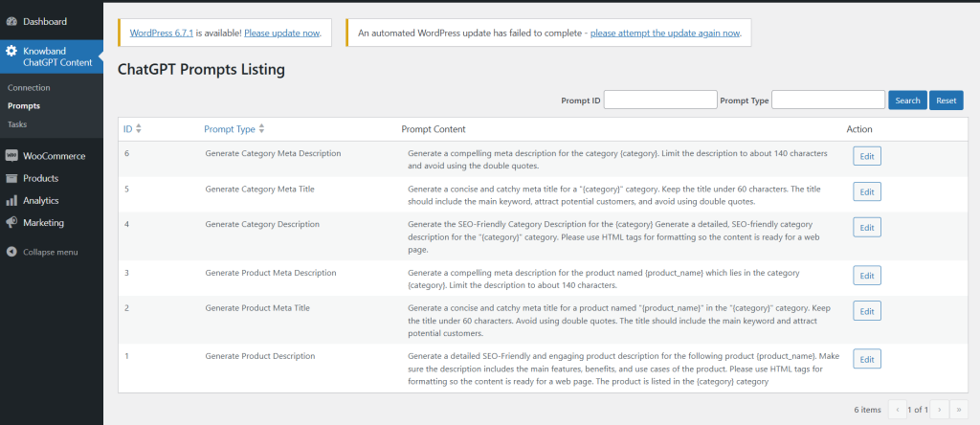The image size is (980, 425).
Task: Go to the previous page of results
Action: [x=897, y=410]
